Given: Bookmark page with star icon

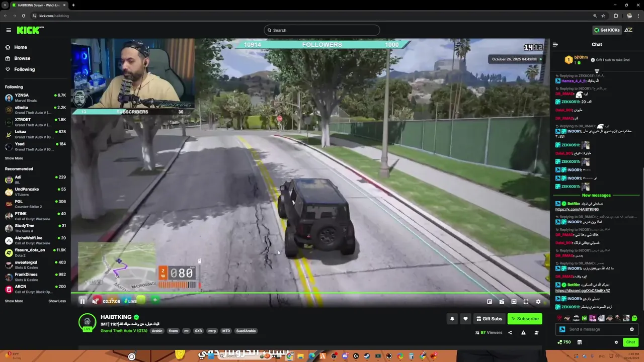Looking at the screenshot, I should (x=603, y=16).
